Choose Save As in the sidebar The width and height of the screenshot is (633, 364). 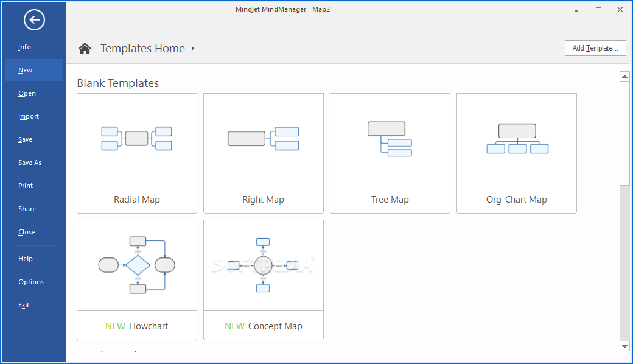point(29,163)
